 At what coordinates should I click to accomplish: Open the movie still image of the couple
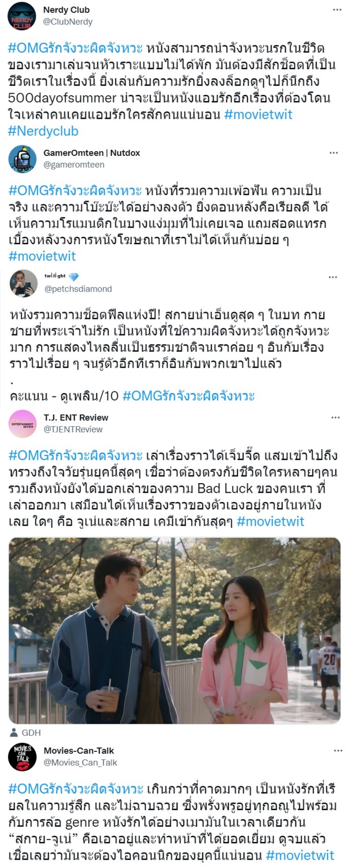(x=175, y=630)
